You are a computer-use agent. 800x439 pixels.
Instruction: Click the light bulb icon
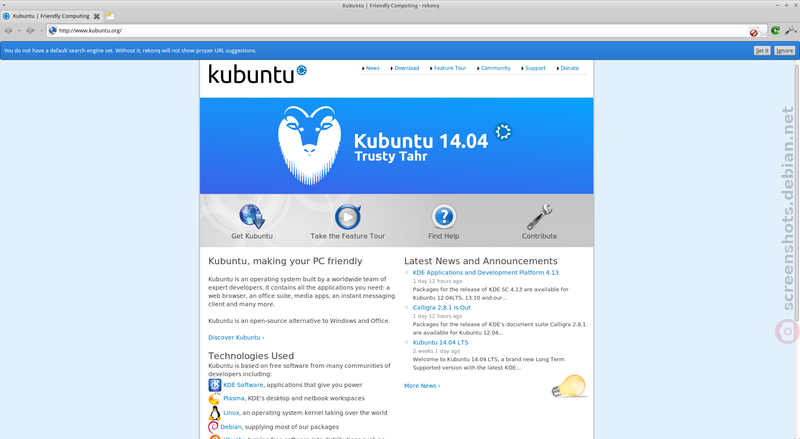569,386
